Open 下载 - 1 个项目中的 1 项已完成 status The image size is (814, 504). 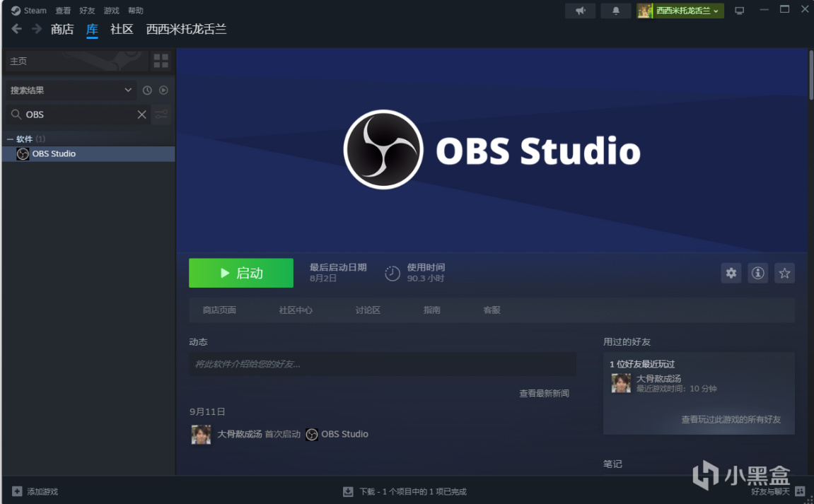click(413, 491)
